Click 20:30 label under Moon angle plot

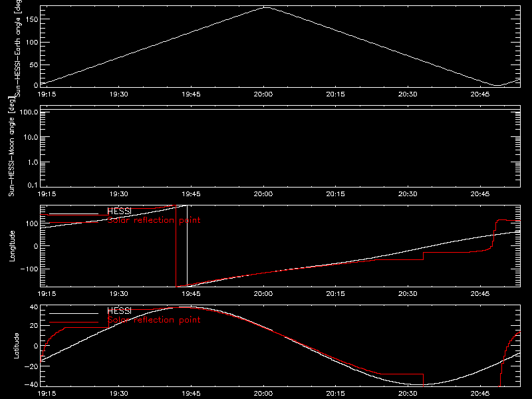[408, 194]
